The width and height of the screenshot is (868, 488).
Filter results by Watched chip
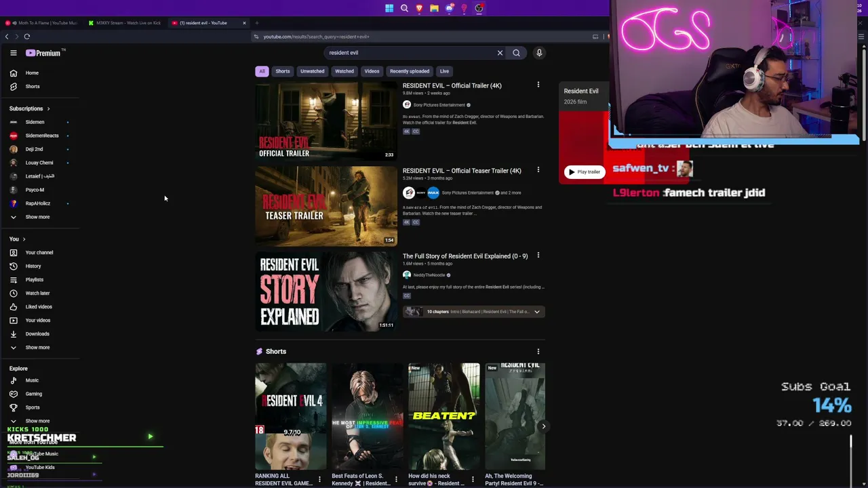click(344, 71)
